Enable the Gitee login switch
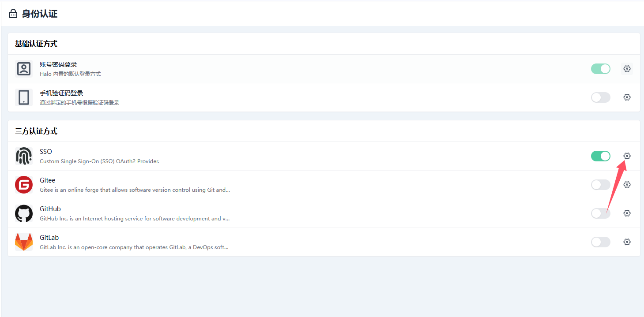644x317 pixels. coord(601,185)
